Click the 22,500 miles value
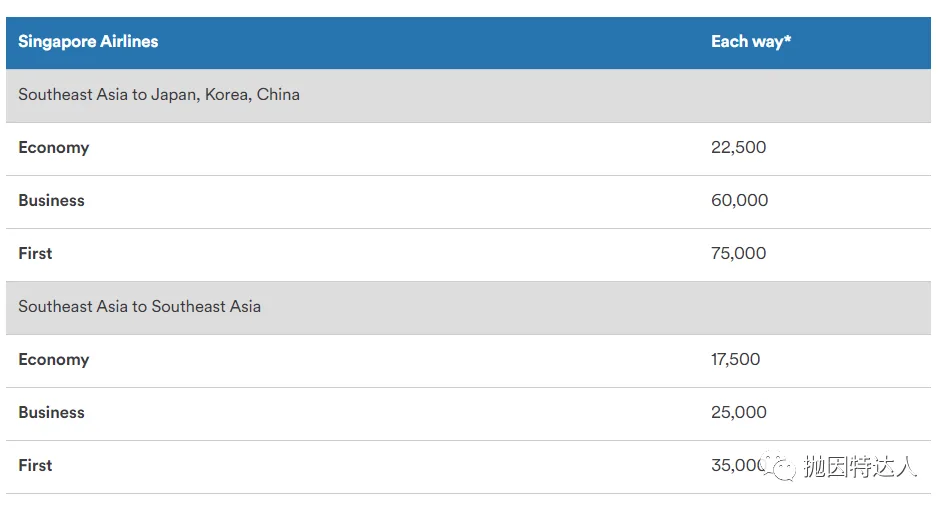948x508 pixels. click(738, 148)
